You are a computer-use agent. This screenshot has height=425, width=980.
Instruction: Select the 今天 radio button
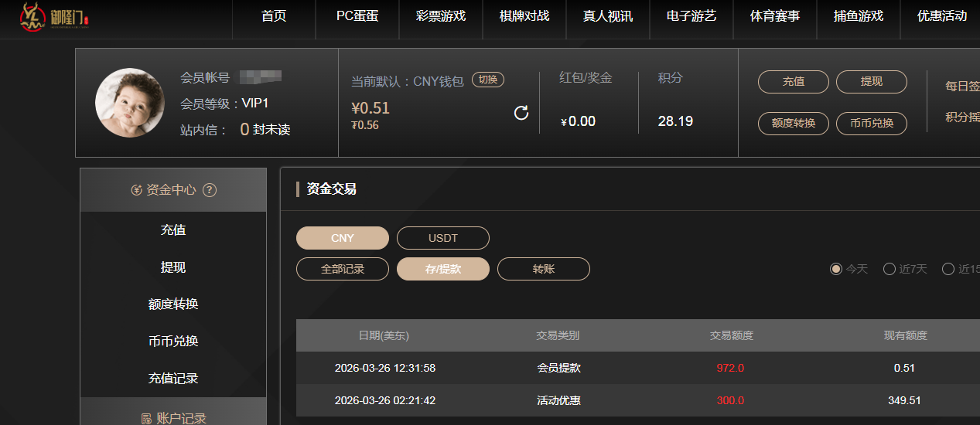pyautogui.click(x=835, y=269)
